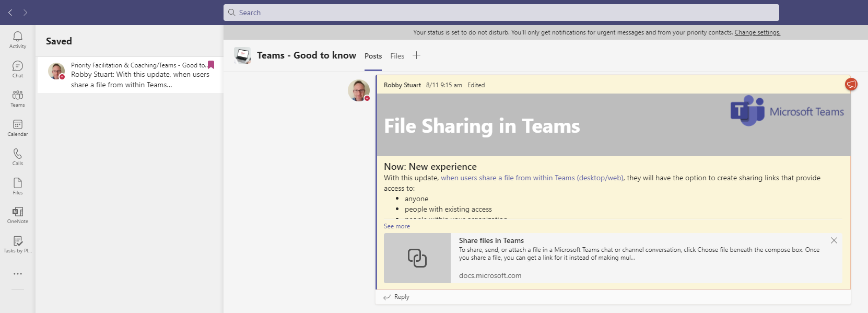The width and height of the screenshot is (868, 313).
Task: Click the Edited label on the post
Action: (x=476, y=85)
